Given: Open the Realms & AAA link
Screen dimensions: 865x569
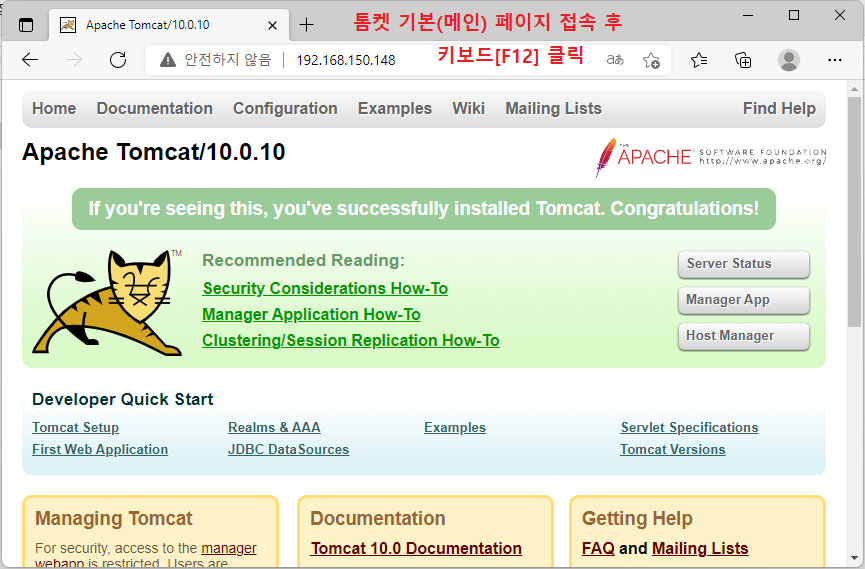Looking at the screenshot, I should (274, 428).
